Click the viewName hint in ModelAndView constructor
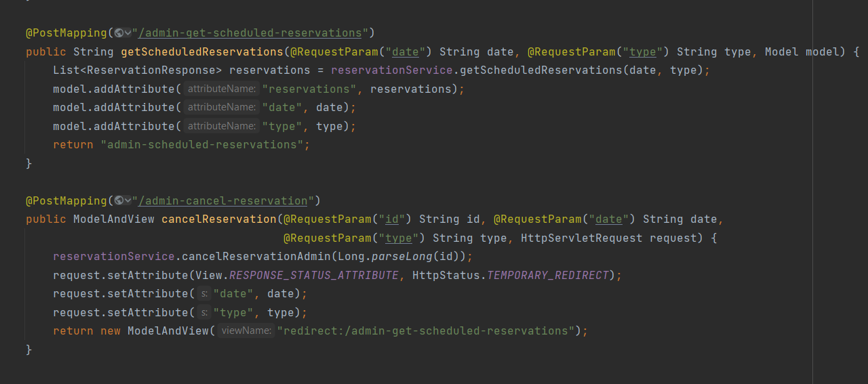This screenshot has width=868, height=384. [247, 331]
